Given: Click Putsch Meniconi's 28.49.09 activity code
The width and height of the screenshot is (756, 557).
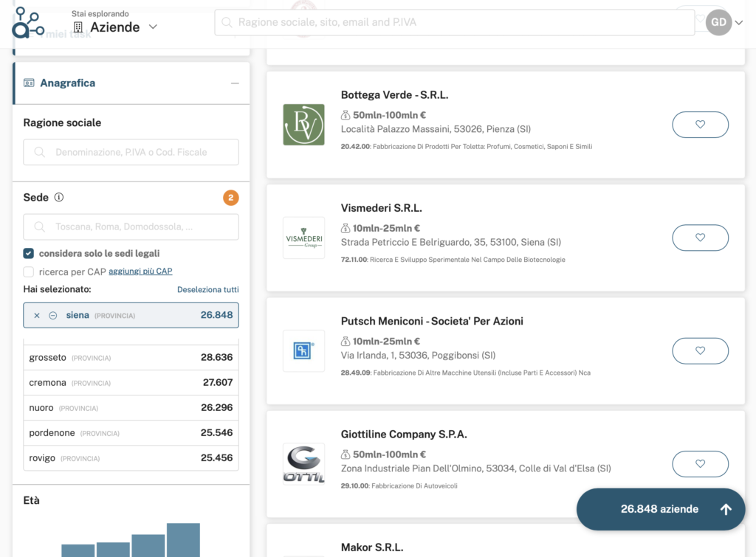Looking at the screenshot, I should tap(356, 373).
